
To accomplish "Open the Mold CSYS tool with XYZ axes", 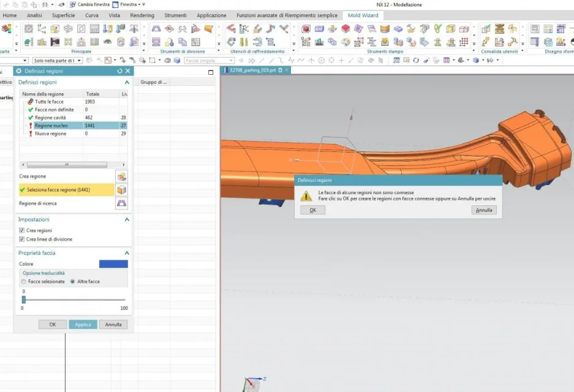I will coord(42,29).
